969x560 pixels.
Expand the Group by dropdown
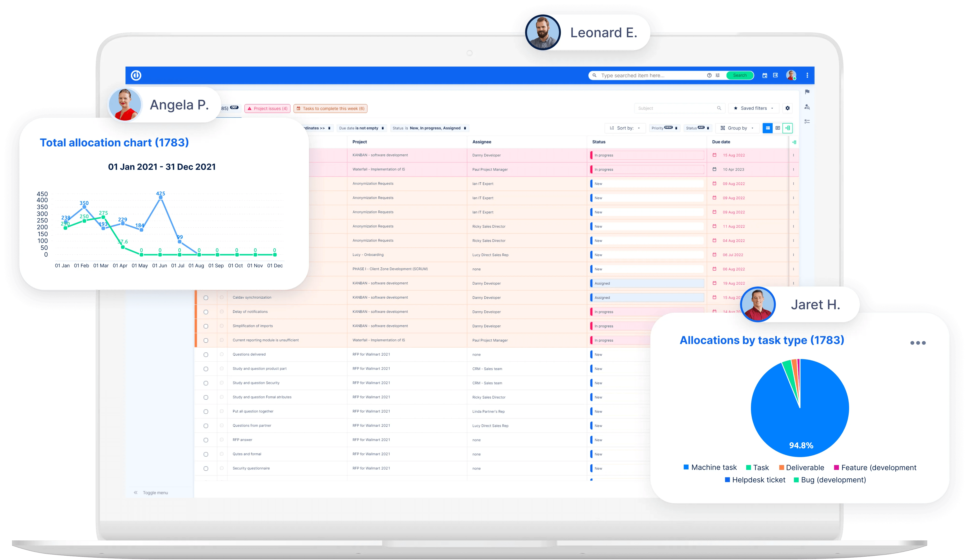click(x=737, y=128)
